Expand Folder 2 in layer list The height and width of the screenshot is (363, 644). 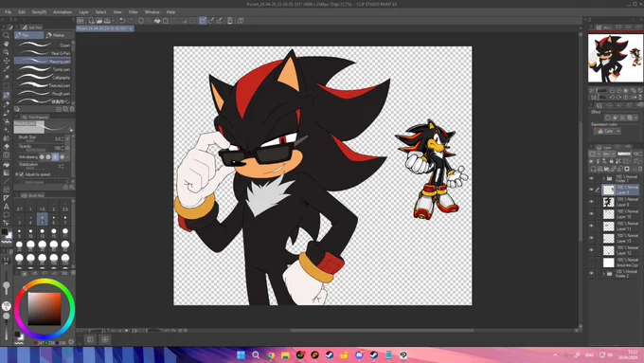point(604,273)
